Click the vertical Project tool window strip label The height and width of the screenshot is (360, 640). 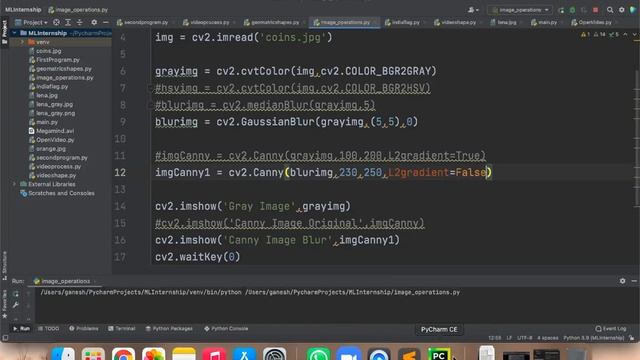pos(4,32)
